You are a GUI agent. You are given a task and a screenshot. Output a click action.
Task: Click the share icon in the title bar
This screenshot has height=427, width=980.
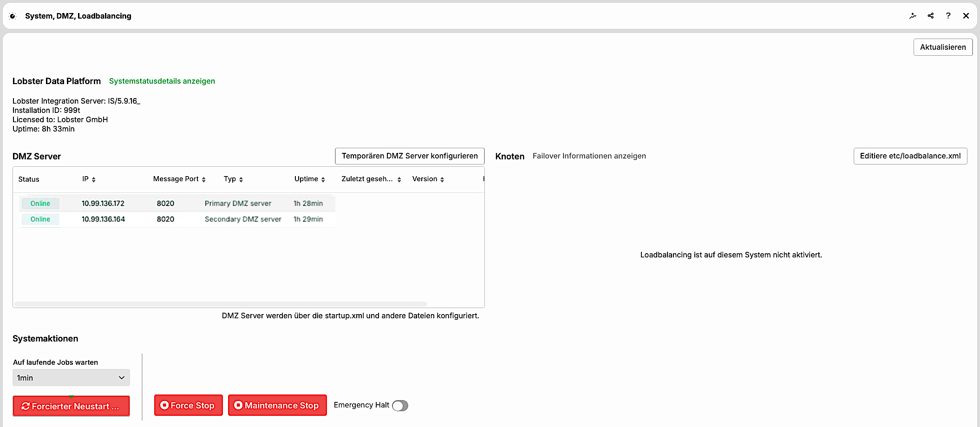pos(930,16)
